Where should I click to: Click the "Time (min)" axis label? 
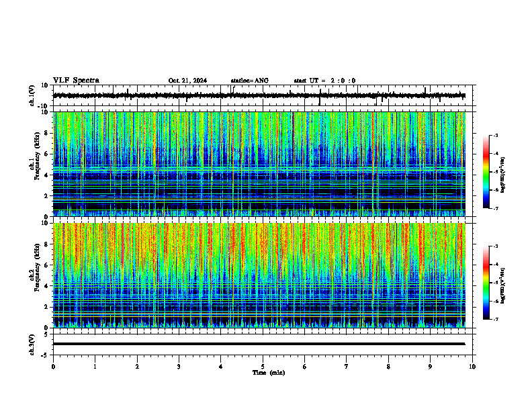pos(269,373)
